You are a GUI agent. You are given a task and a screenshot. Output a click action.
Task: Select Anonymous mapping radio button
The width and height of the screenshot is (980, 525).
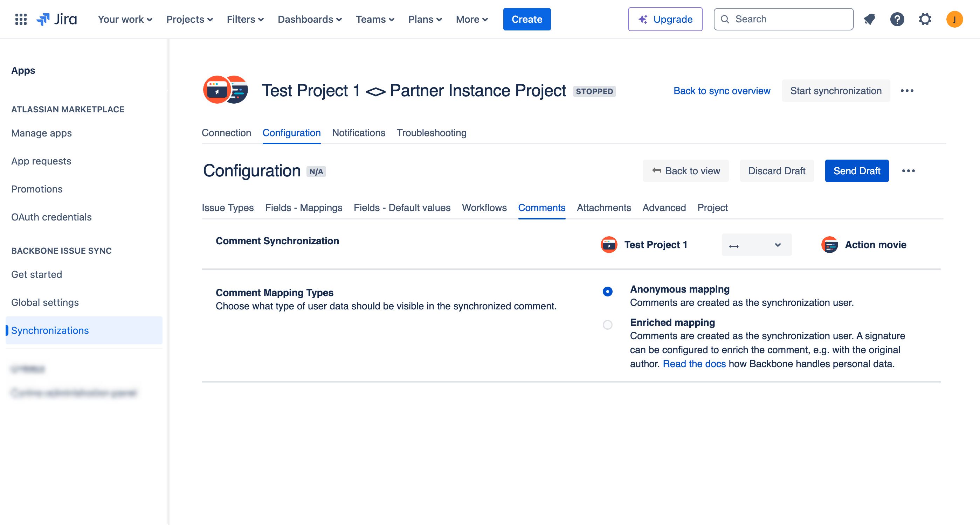608,291
